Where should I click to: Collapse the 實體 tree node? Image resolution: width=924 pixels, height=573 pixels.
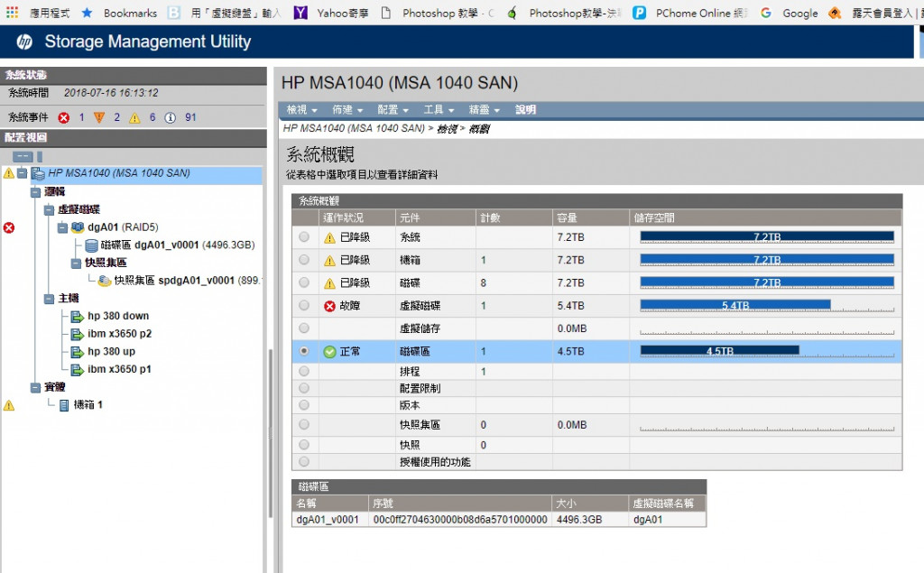36,387
